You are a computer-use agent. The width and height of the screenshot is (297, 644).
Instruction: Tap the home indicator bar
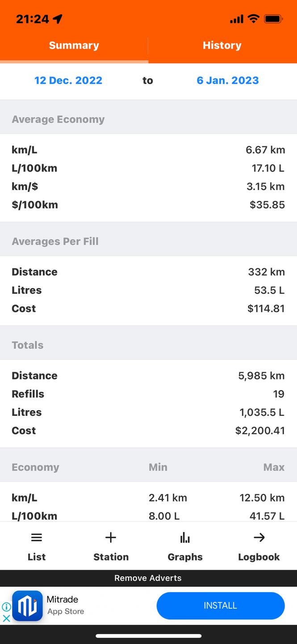(x=148, y=636)
